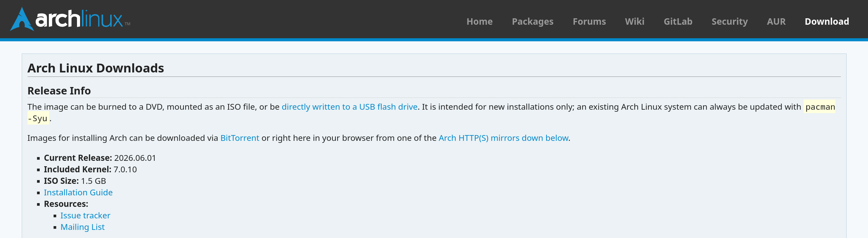Image resolution: width=868 pixels, height=238 pixels.
Task: Click the '-Syu' code snippet
Action: tap(38, 118)
